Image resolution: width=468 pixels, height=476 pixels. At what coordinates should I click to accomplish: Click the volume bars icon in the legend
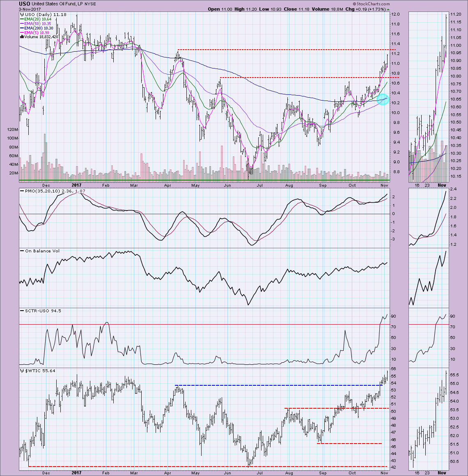click(x=22, y=37)
